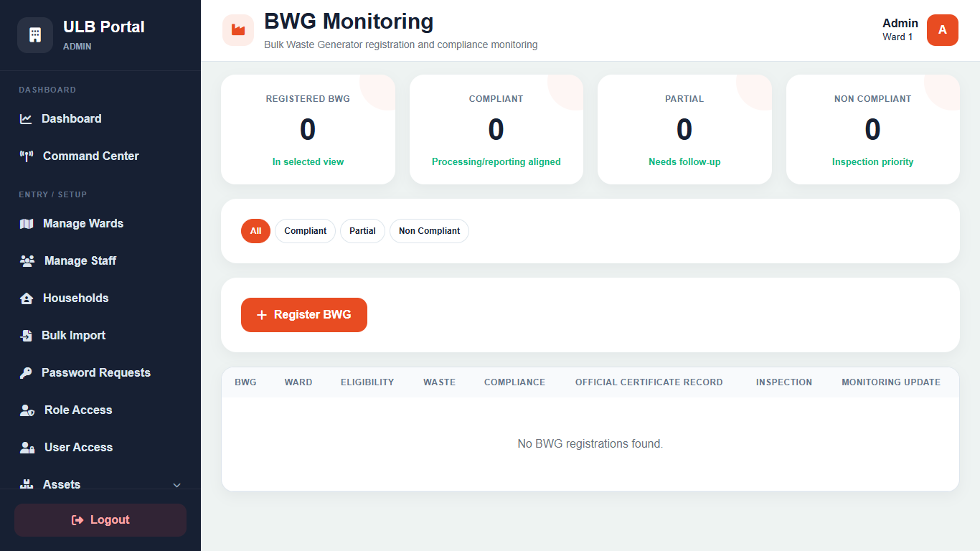Click the Dashboard chart line icon

(x=26, y=119)
